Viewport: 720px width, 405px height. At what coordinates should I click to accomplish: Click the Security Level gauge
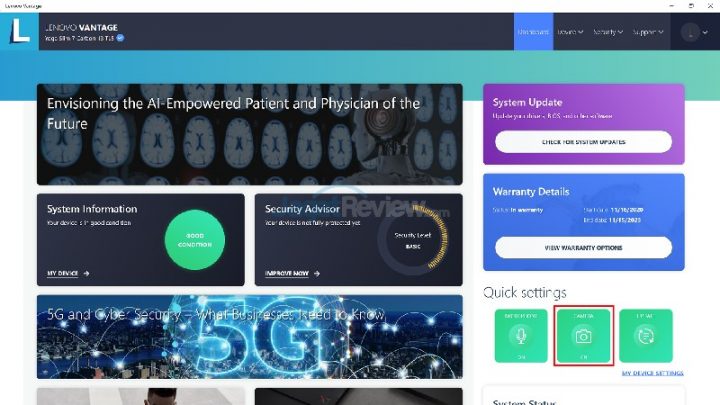(413, 239)
